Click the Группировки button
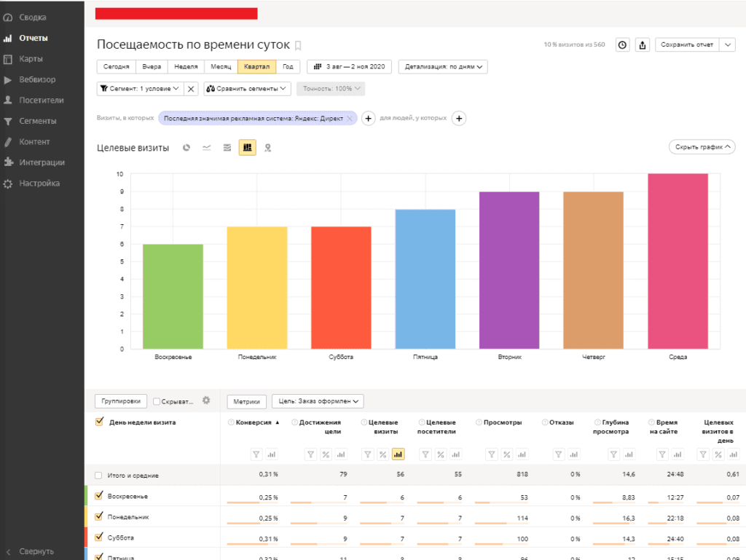This screenshot has height=560, width=746. [x=121, y=401]
